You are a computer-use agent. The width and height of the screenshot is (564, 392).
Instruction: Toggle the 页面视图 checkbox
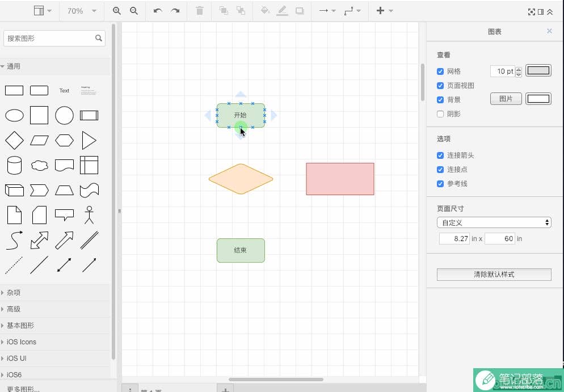[x=440, y=86]
